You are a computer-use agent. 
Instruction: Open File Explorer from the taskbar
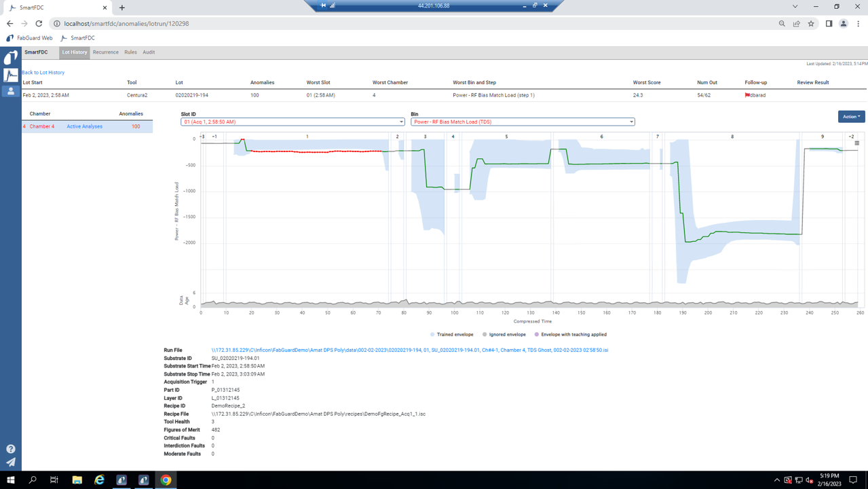click(x=77, y=479)
